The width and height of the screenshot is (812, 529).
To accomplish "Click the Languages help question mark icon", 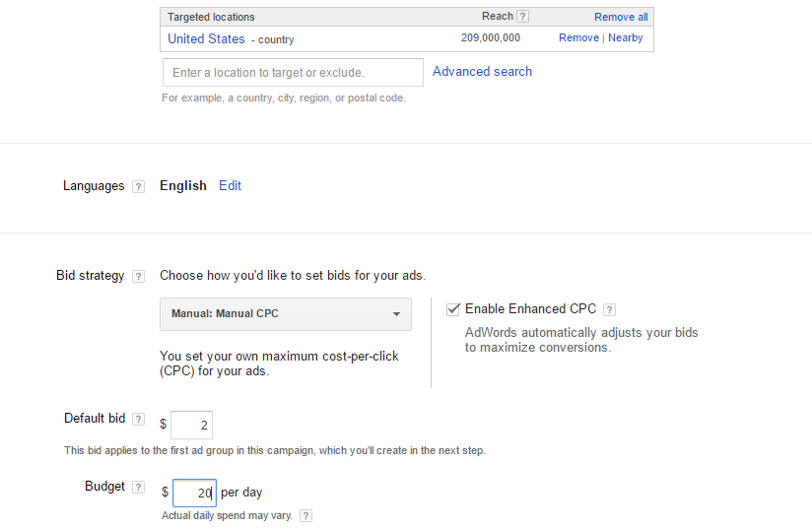I will click(138, 186).
